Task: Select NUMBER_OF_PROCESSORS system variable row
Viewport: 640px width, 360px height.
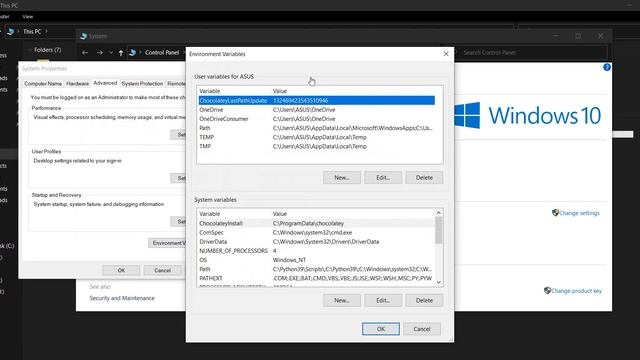Action: coord(317,251)
